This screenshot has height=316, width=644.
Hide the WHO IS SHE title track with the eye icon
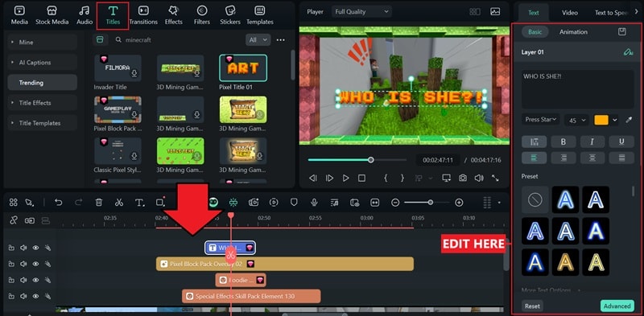[35, 248]
